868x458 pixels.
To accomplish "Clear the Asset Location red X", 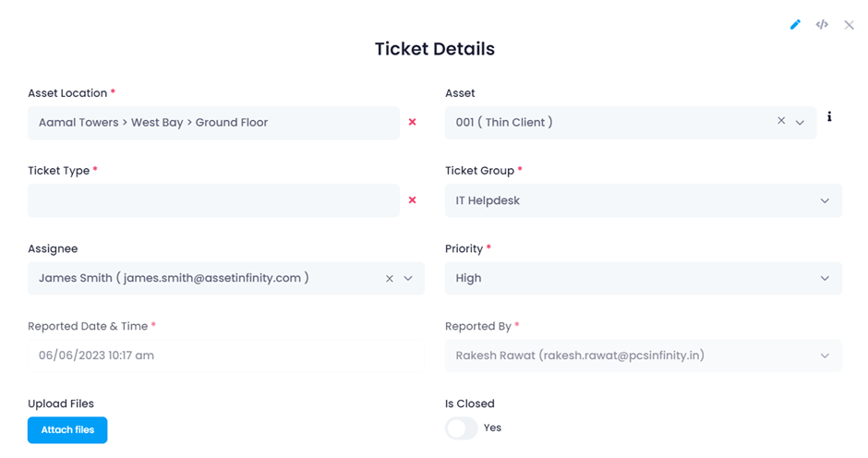I will click(413, 122).
